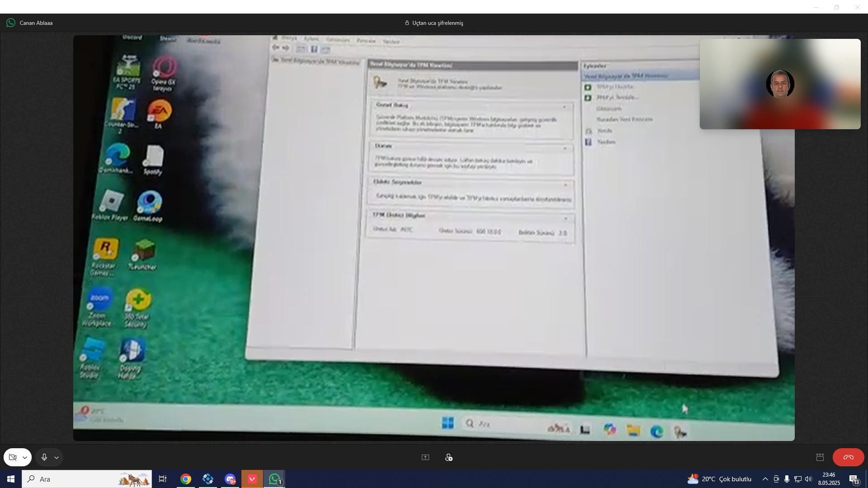Image resolution: width=868 pixels, height=488 pixels.
Task: Show hidden system tray icons
Action: tap(765, 479)
